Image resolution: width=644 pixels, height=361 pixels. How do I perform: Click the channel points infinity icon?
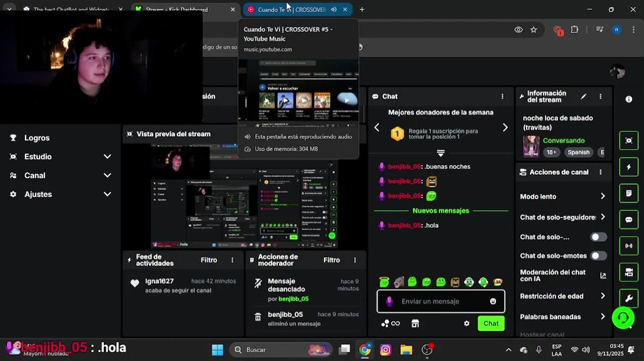pos(390,323)
